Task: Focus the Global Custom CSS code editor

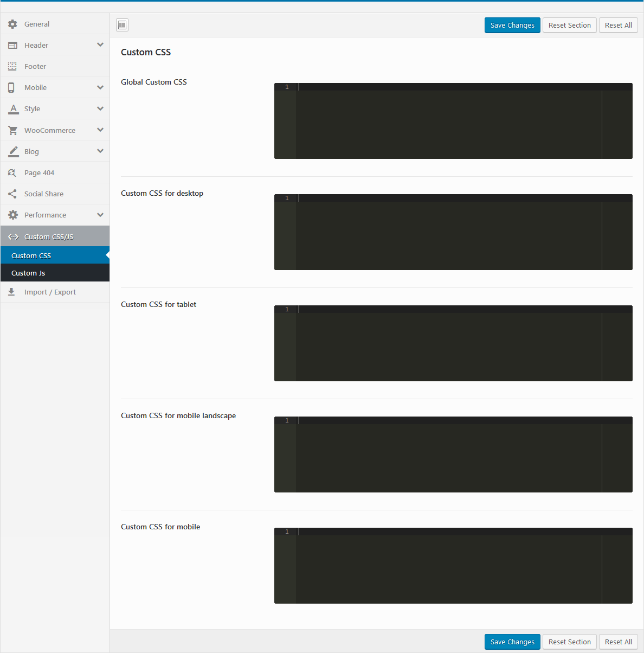Action: [x=453, y=121]
